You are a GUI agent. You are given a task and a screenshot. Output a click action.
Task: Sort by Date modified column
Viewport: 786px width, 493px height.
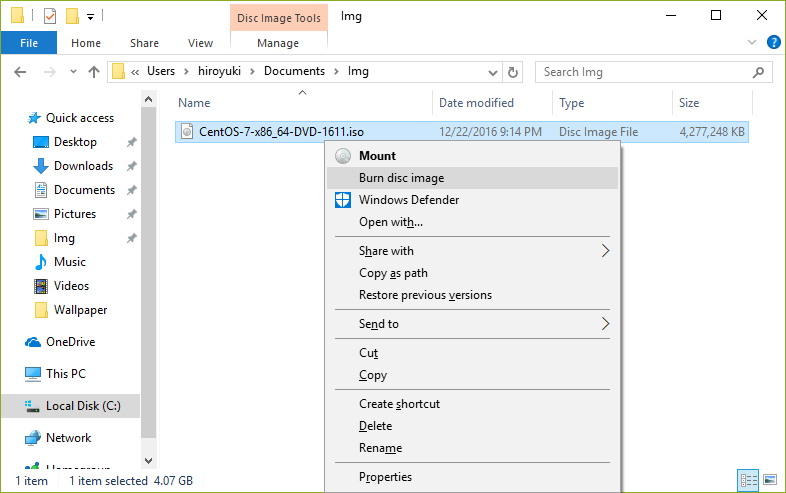pyautogui.click(x=492, y=103)
